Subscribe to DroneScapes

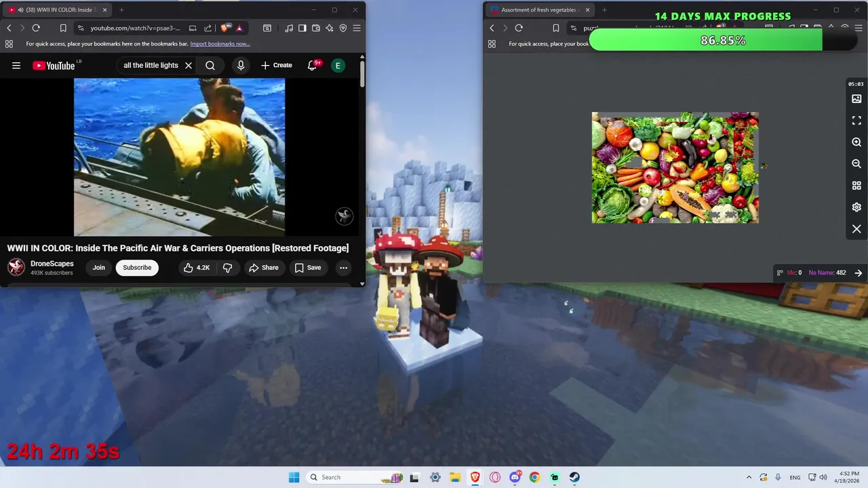click(137, 268)
